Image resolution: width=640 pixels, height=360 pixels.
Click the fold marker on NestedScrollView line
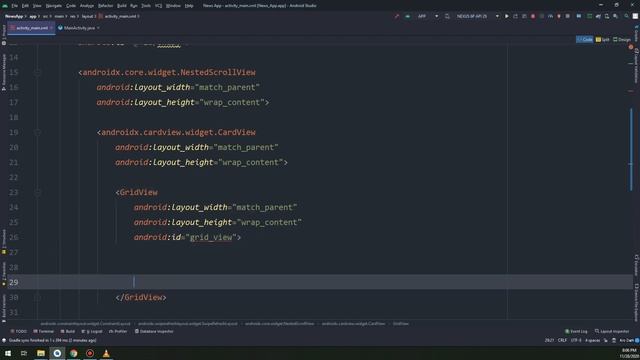[x=38, y=73]
